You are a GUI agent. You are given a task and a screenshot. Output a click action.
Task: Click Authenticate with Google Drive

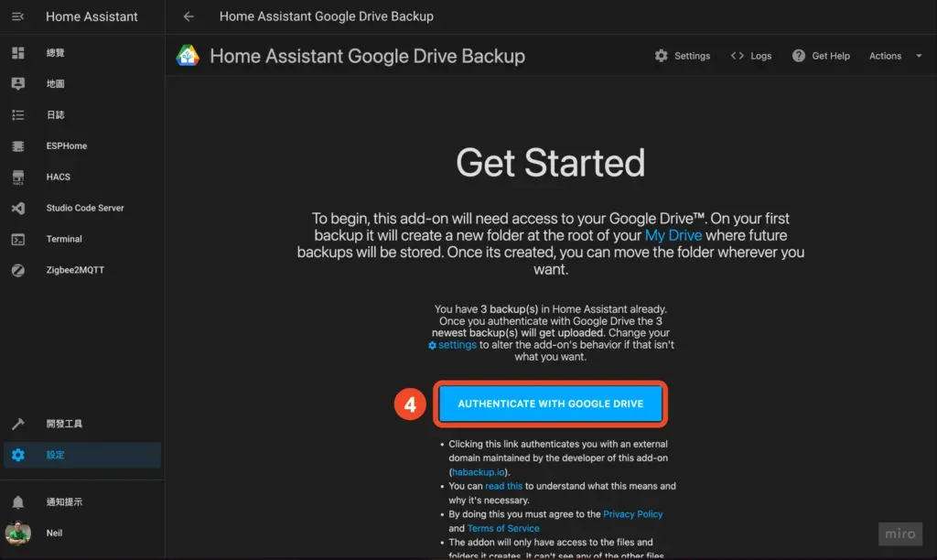(x=550, y=403)
